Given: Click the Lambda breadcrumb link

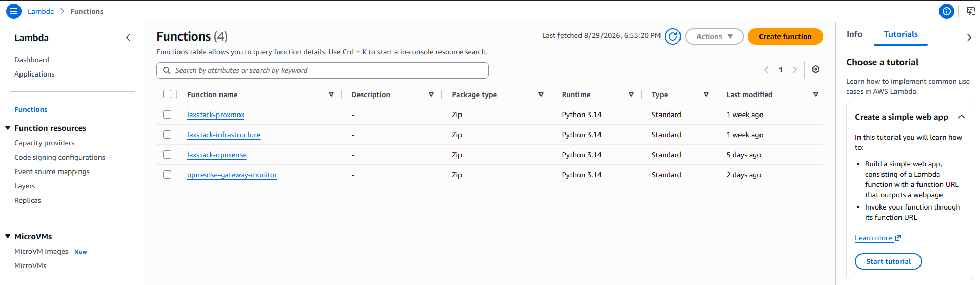Looking at the screenshot, I should pos(41,11).
